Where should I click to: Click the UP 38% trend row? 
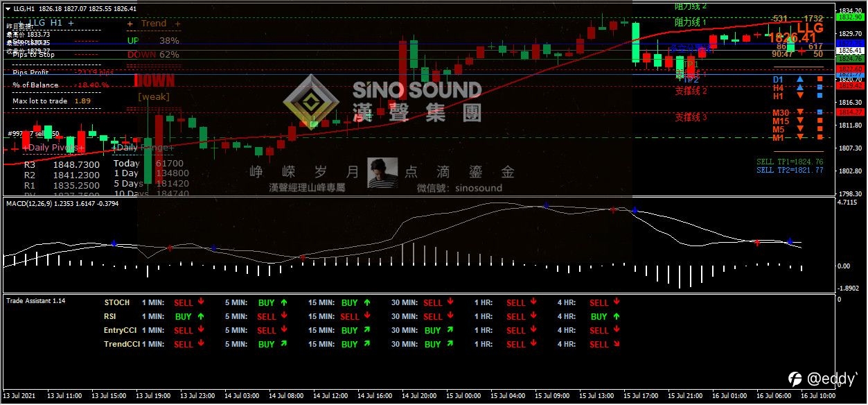(x=152, y=40)
